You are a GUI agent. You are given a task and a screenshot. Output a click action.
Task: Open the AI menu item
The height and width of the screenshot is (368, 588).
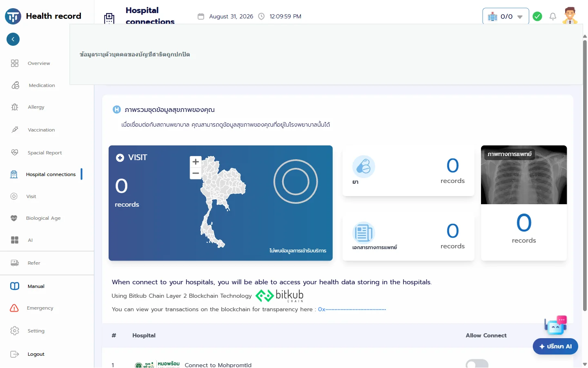[x=30, y=240]
